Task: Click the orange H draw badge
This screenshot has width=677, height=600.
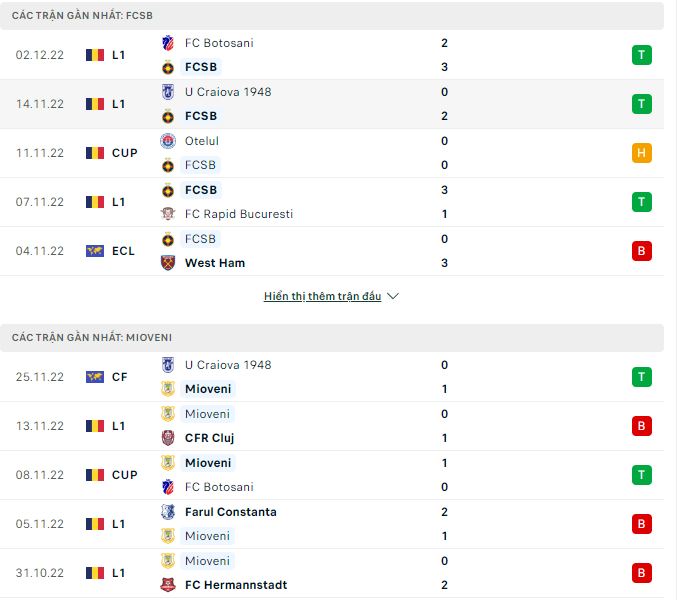Action: [641, 153]
